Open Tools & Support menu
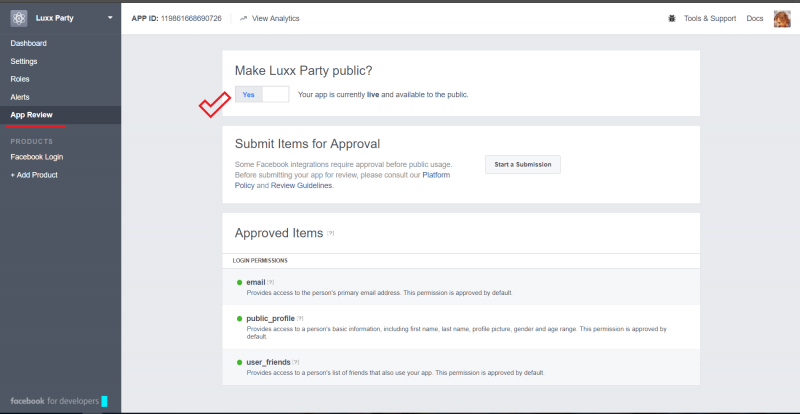800x414 pixels. click(710, 18)
